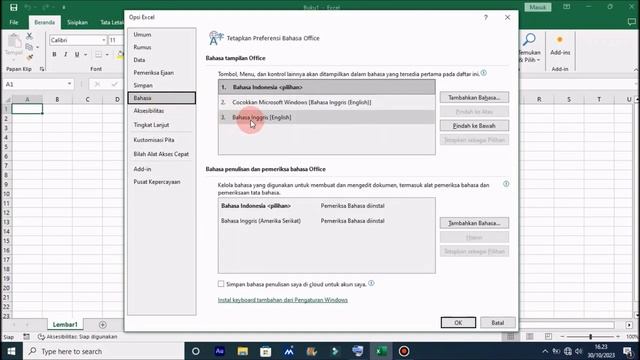Click the add new sheet plus icon

[x=102, y=324]
